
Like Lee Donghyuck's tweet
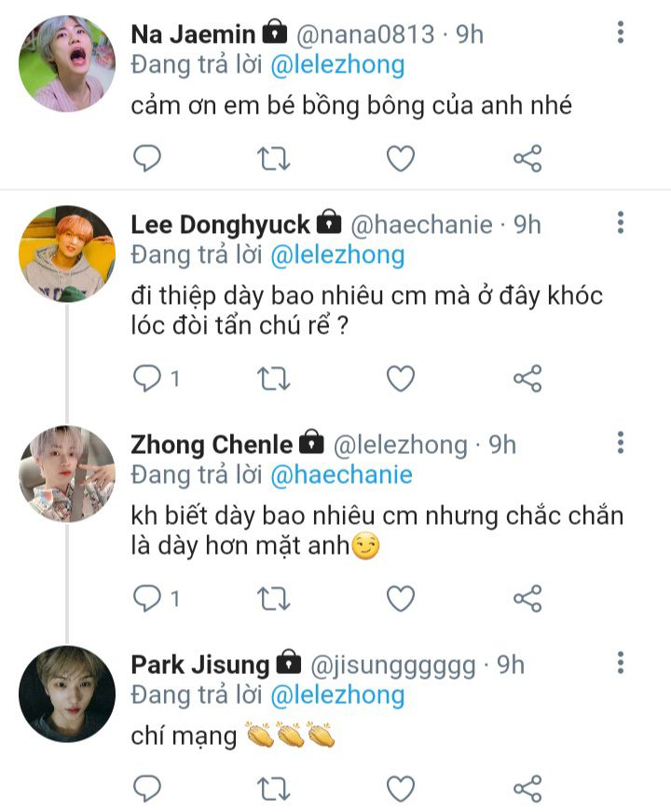pyautogui.click(x=401, y=378)
